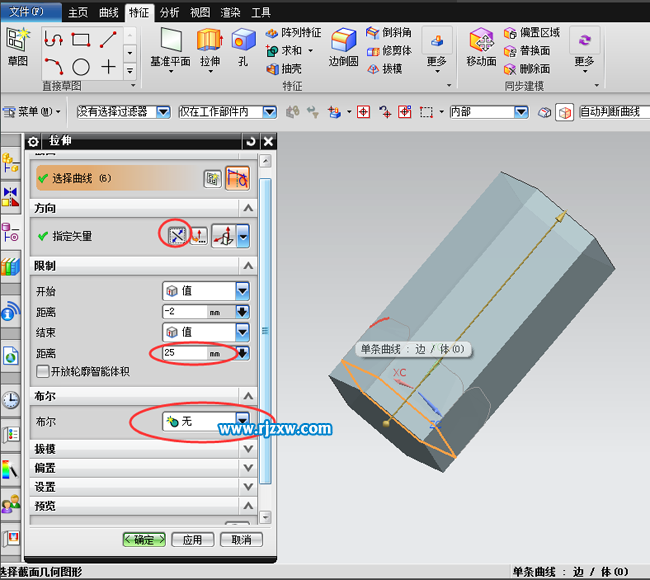Open the 内部 selection dropdown
This screenshot has height=580, width=650.
pyautogui.click(x=521, y=112)
